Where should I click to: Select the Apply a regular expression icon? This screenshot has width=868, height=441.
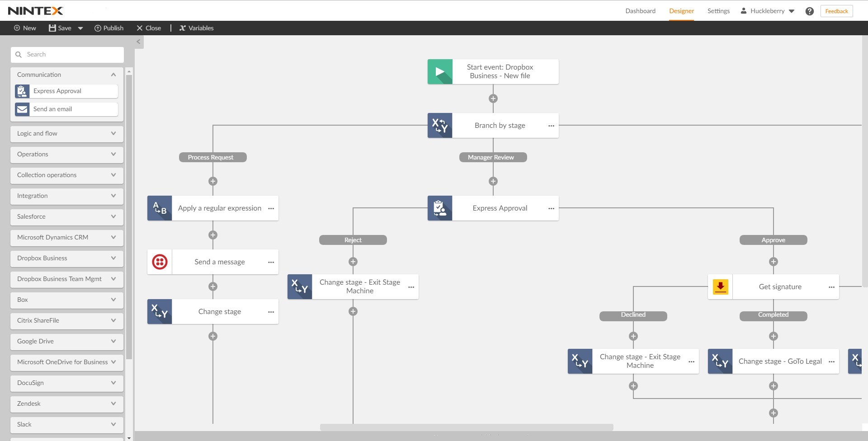click(160, 208)
